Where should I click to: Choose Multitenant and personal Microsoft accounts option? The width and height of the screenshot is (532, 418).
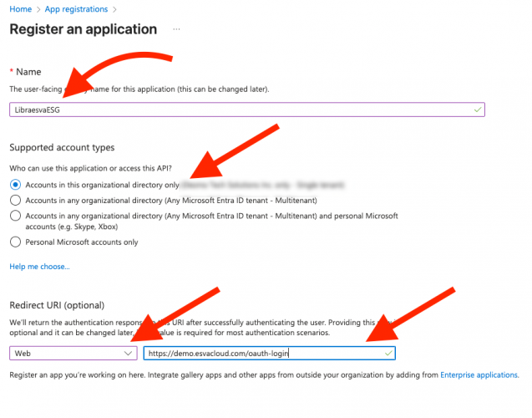[15, 216]
